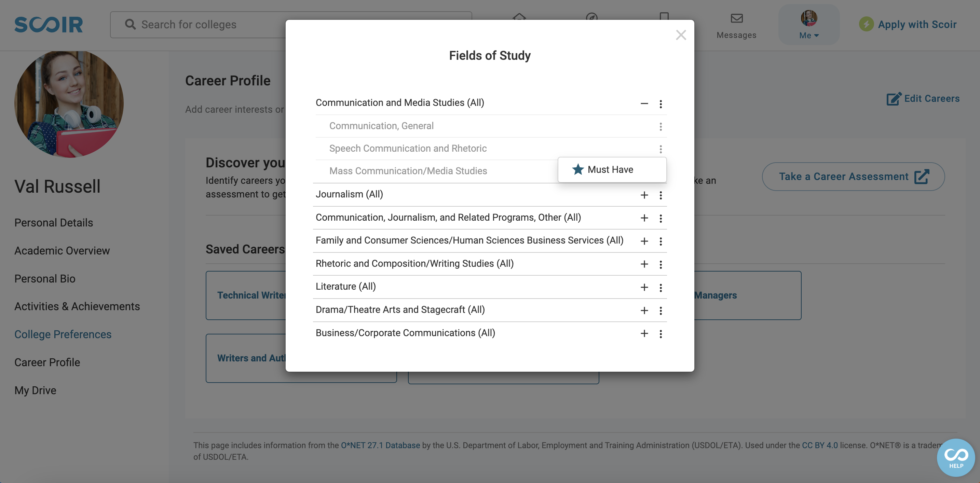Open the Me account dropdown

808,25
